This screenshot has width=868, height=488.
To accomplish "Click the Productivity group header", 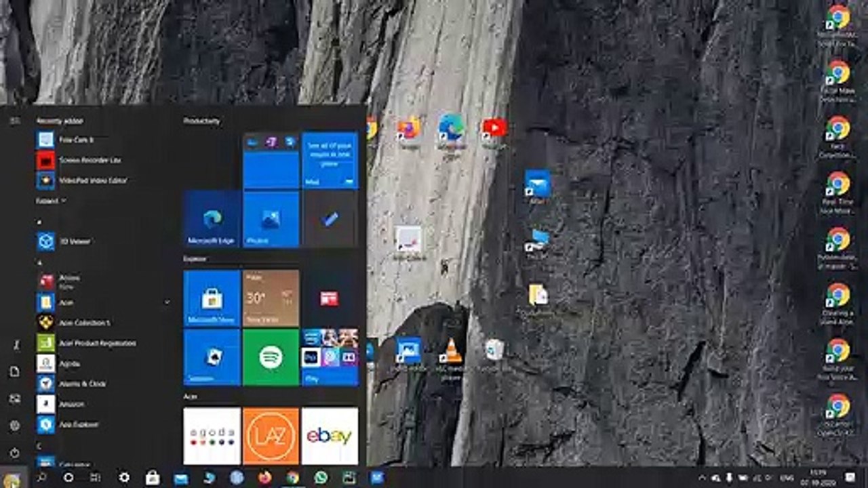I will point(202,121).
